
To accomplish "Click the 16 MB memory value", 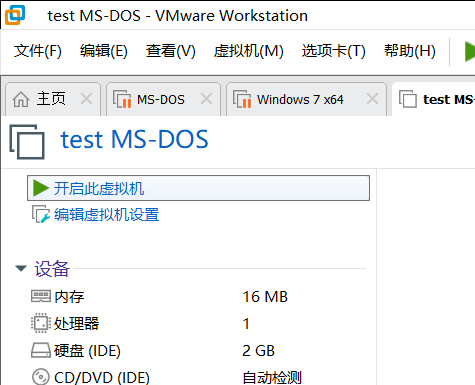I will 265,297.
